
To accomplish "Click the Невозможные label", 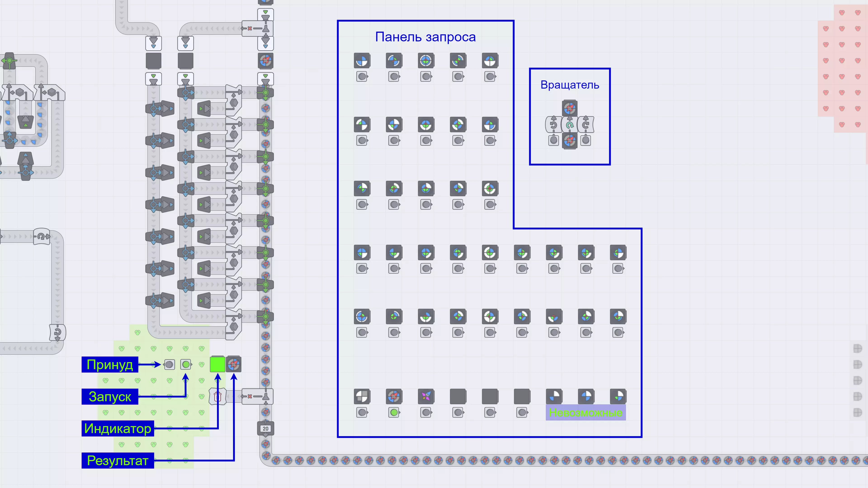I will tap(586, 413).
